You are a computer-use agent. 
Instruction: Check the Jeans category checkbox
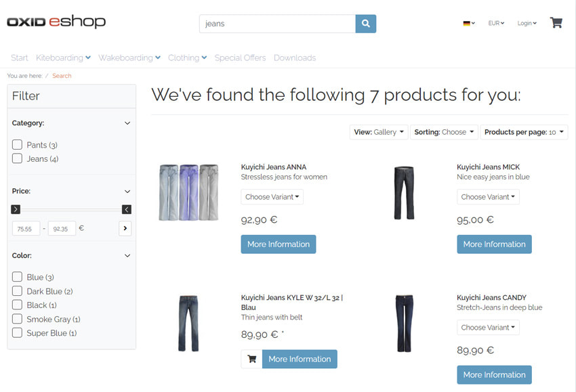point(16,158)
